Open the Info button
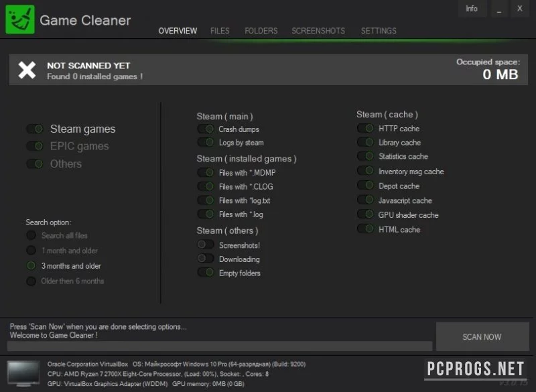 pyautogui.click(x=472, y=9)
